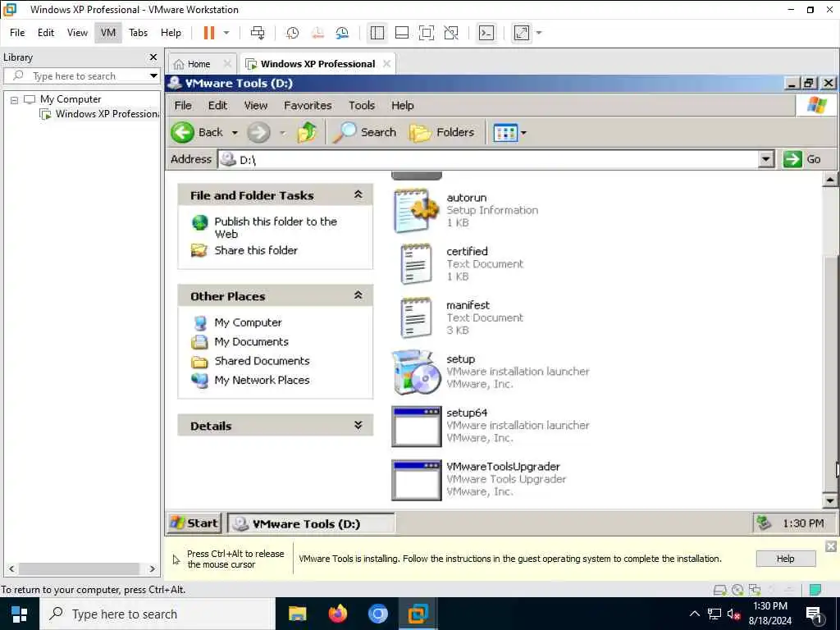This screenshot has height=630, width=840.
Task: Open the Tabs menu
Action: point(138,33)
